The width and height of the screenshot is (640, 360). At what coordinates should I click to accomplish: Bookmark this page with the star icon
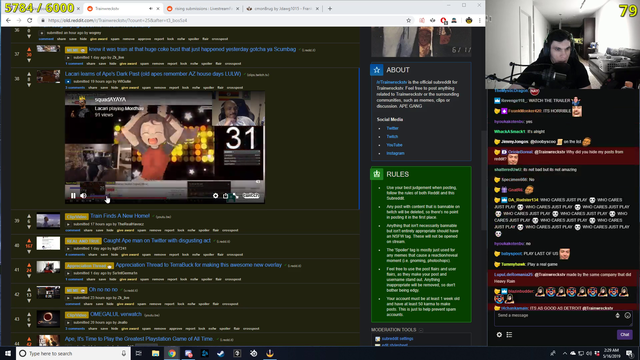point(409,20)
